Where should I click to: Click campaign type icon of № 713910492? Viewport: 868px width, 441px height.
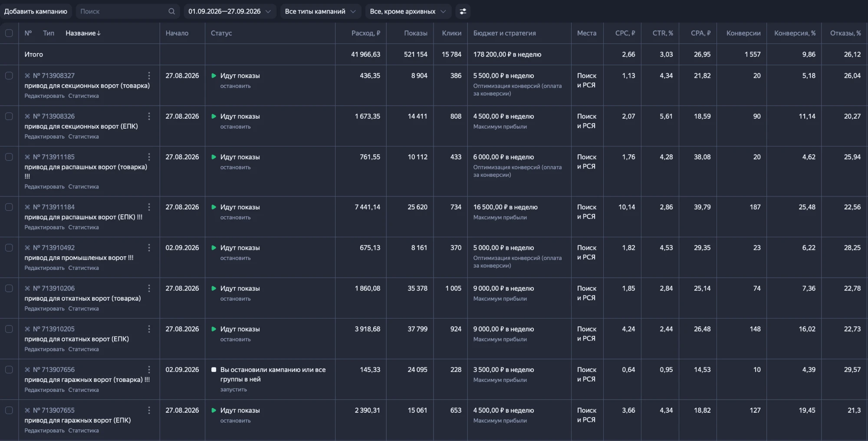[27, 248]
